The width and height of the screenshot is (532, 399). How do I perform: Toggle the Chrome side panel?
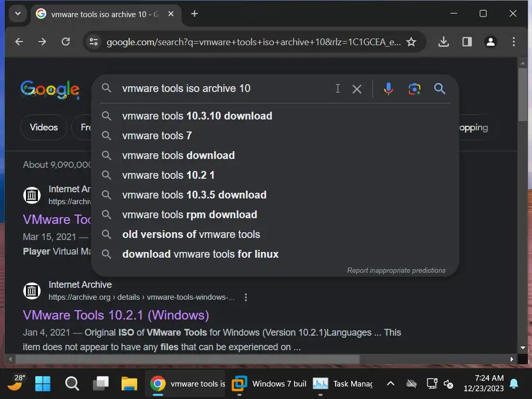tap(467, 42)
